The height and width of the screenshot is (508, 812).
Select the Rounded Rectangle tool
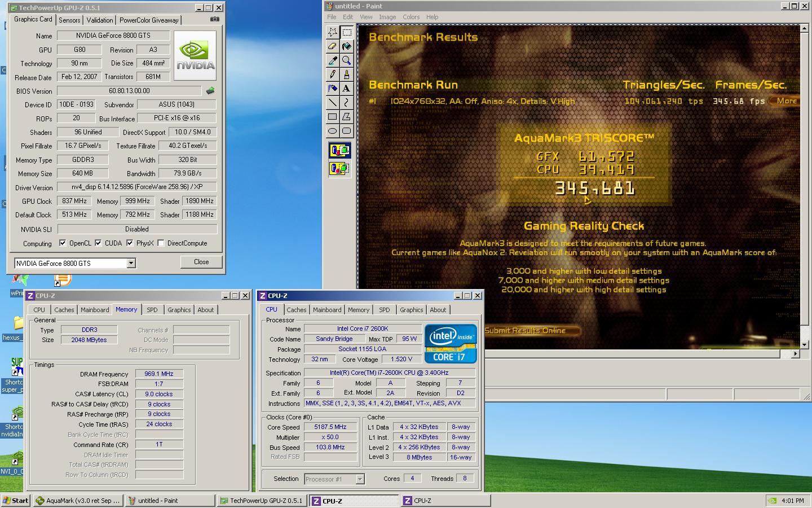[x=346, y=131]
